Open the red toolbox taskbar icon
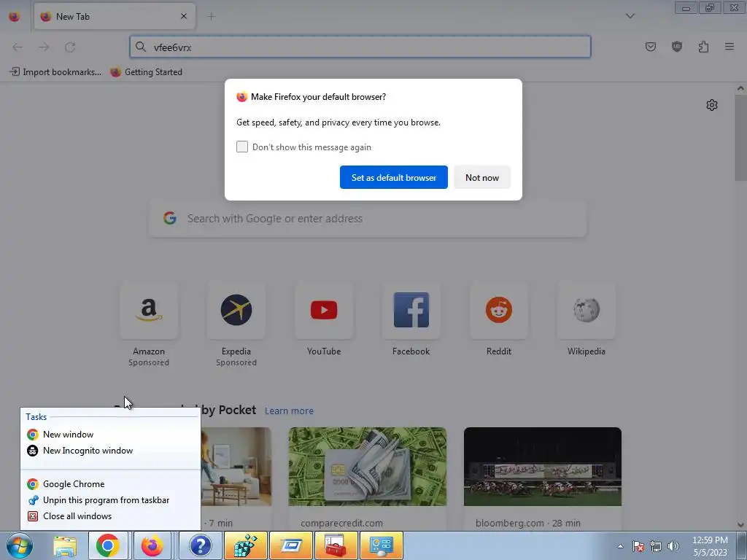747x560 pixels. 336,545
